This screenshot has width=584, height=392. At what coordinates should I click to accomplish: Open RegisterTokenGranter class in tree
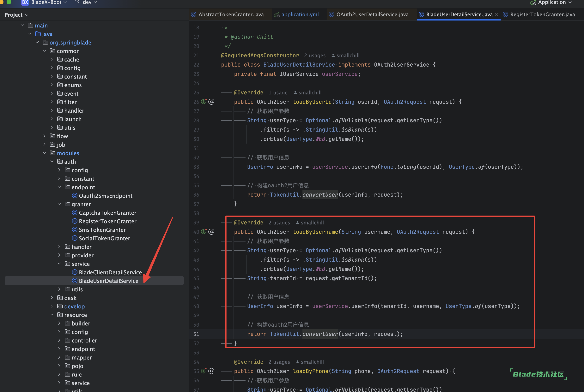(x=104, y=221)
